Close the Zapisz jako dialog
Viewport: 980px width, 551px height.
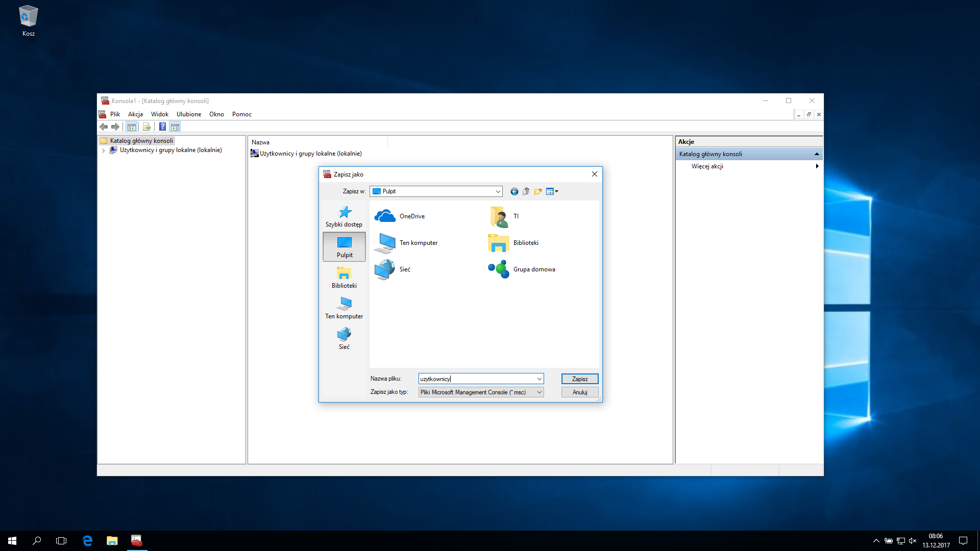click(x=595, y=174)
